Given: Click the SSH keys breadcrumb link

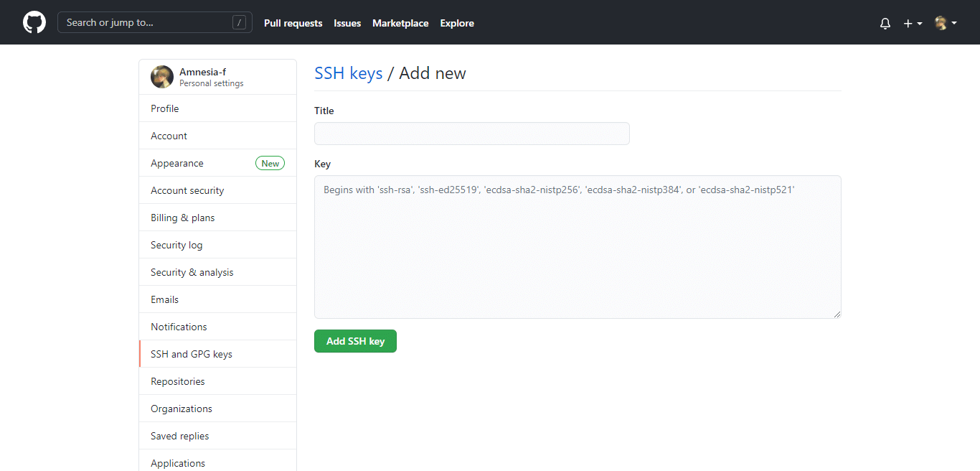Looking at the screenshot, I should [349, 73].
